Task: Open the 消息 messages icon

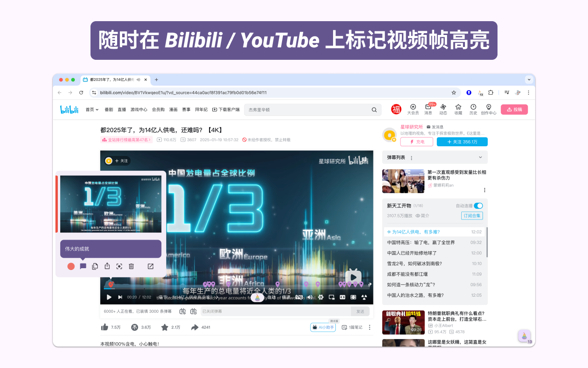Action: coord(428,109)
